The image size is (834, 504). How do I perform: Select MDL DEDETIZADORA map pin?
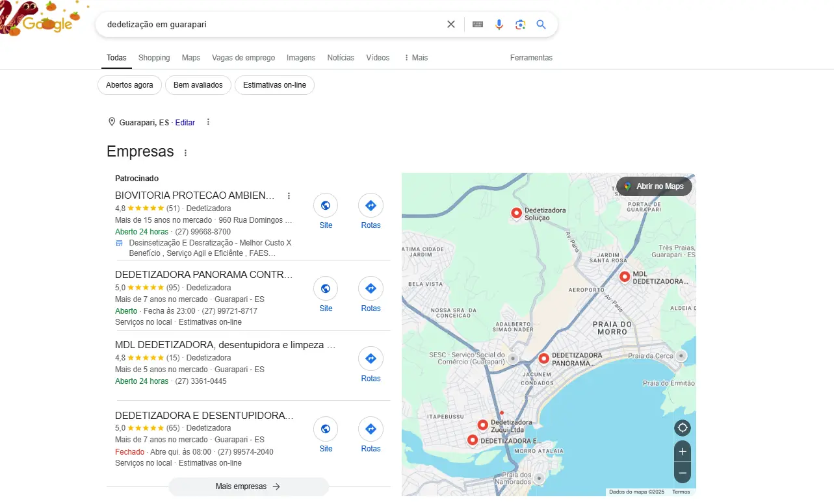625,277
